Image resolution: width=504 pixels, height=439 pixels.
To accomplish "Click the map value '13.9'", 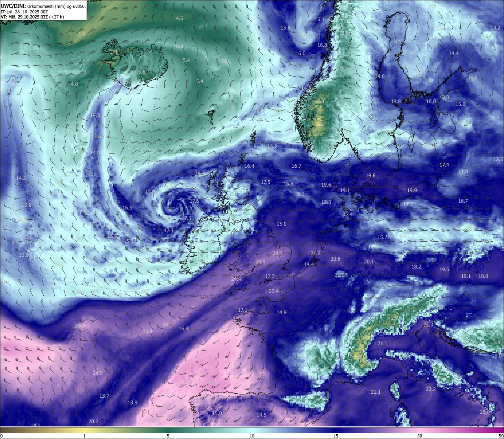I will pos(132,403).
